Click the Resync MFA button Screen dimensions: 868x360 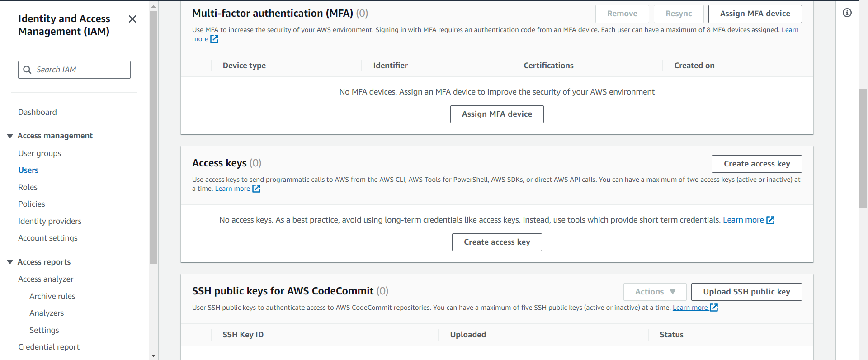pyautogui.click(x=679, y=14)
